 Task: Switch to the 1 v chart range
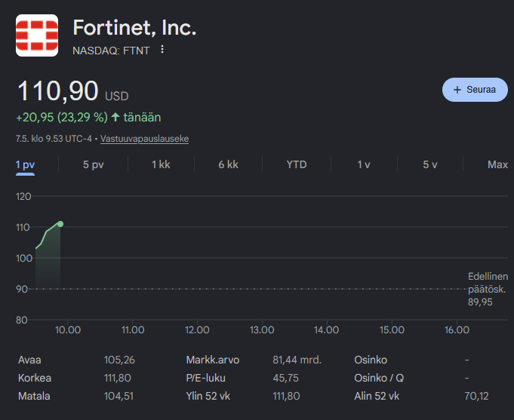tap(364, 164)
